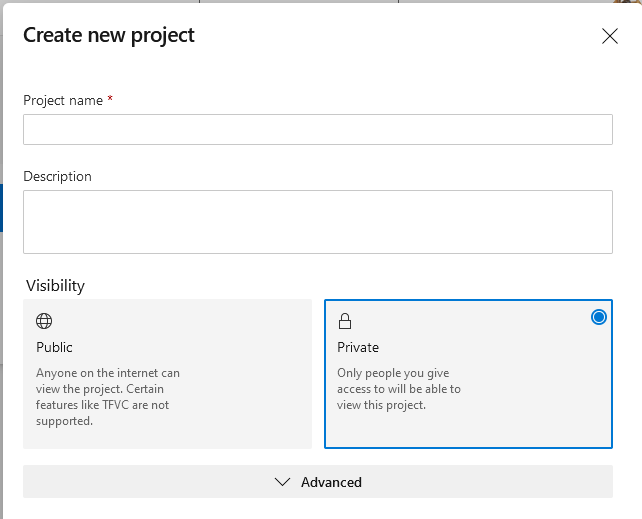Click the Visibility section heading
This screenshot has height=519, width=642.
[55, 285]
